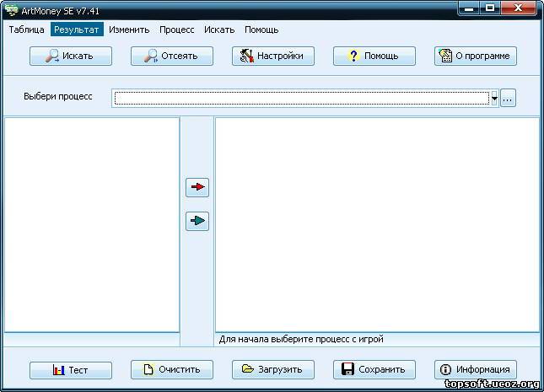
Task: Click the red arrow transfer button
Action: [197, 187]
